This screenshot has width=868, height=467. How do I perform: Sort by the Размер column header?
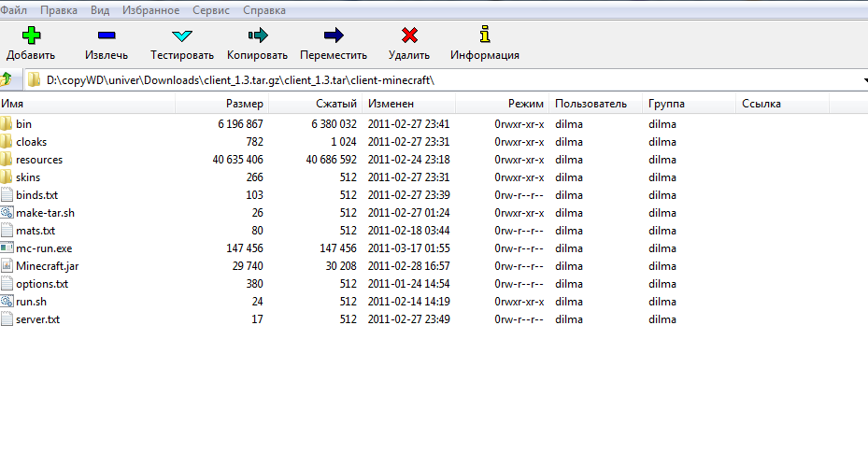point(222,104)
